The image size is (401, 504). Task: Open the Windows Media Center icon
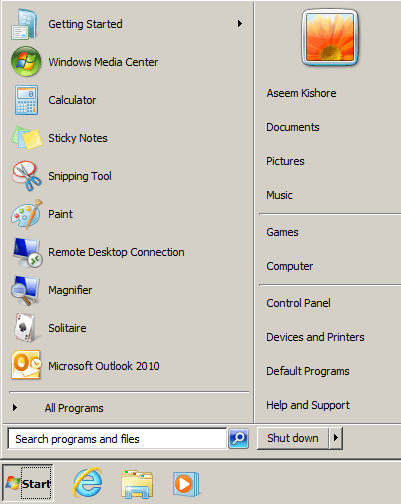coord(26,62)
